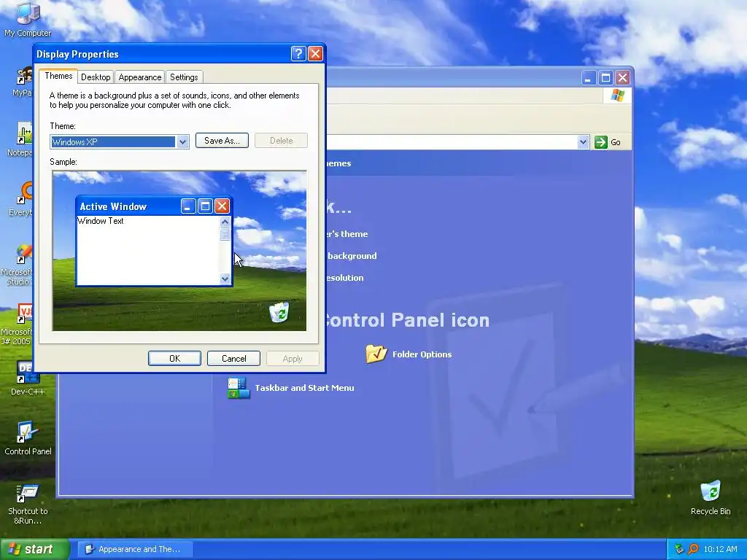This screenshot has width=747, height=560.
Task: Switch to the Themes tab
Action: pos(58,76)
